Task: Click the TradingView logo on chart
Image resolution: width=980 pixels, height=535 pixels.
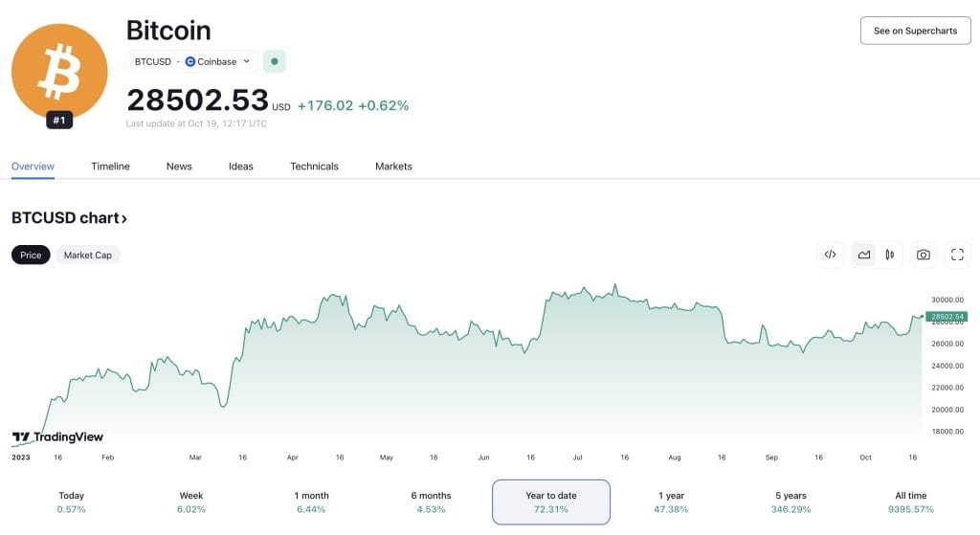Action: click(x=57, y=437)
